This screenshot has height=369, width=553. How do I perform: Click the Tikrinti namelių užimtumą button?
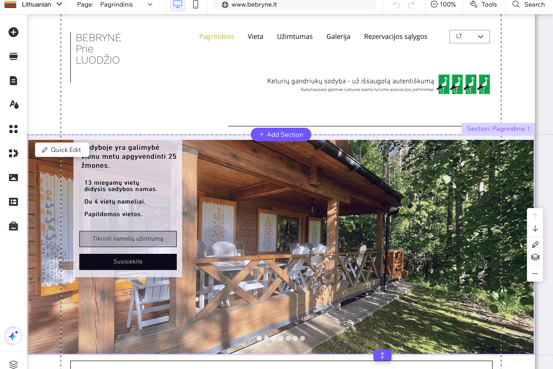(128, 239)
